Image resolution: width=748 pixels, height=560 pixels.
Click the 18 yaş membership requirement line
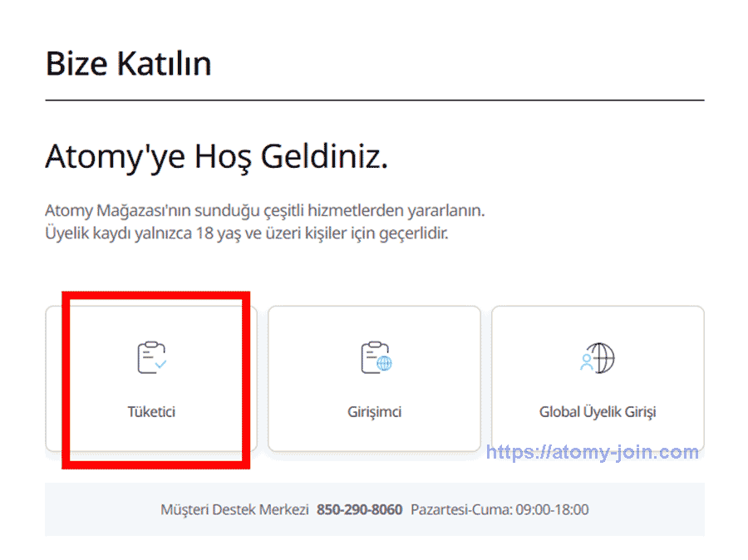246,233
